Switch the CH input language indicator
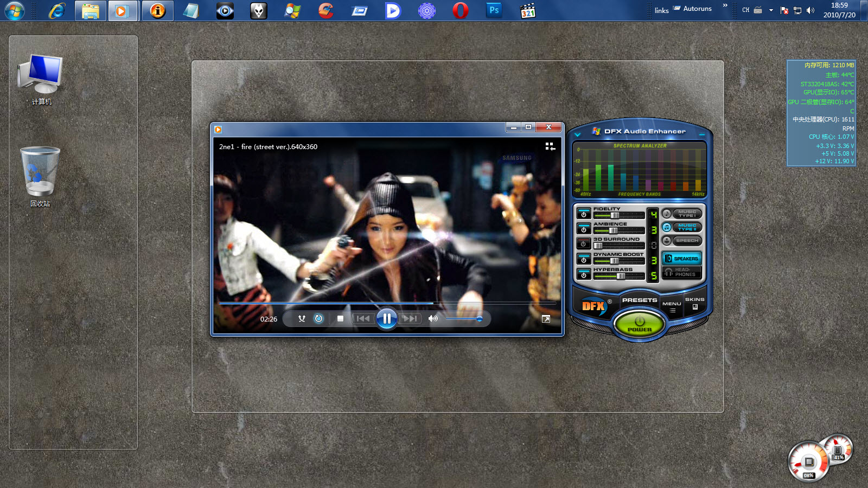The image size is (868, 488). click(x=746, y=10)
